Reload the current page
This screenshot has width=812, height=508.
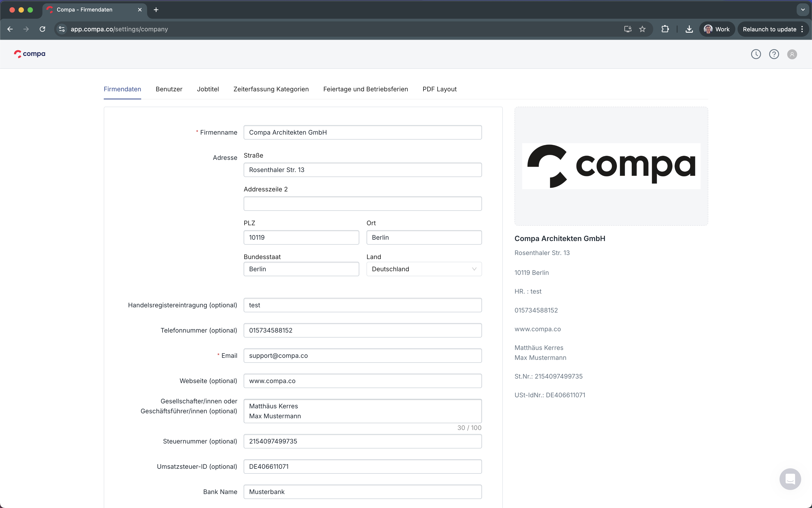(x=42, y=29)
